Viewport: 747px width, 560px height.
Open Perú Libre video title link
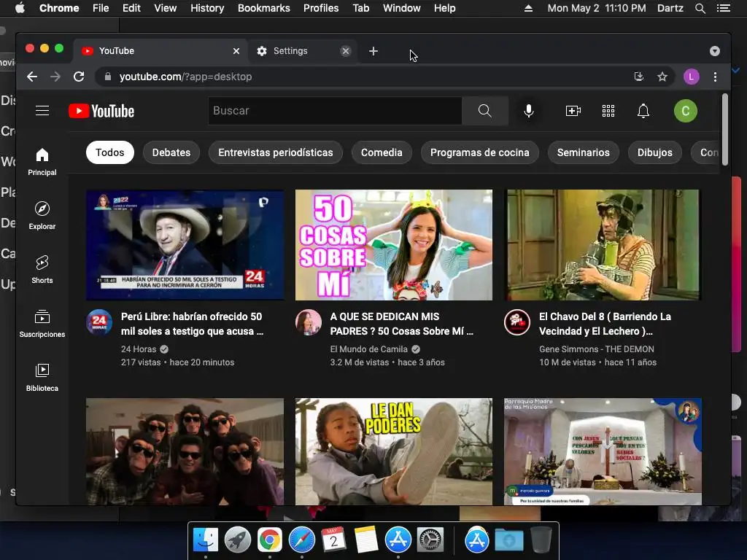(x=192, y=324)
